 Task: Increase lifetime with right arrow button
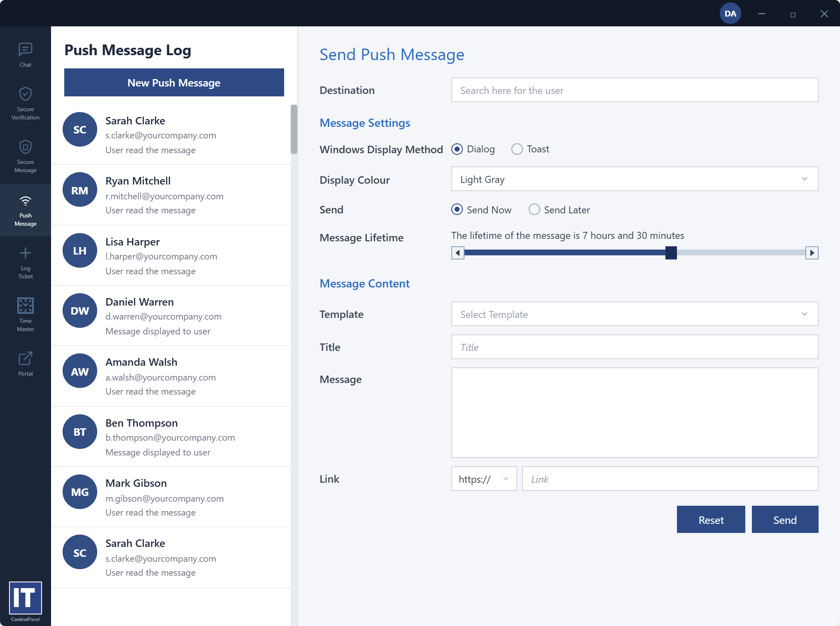pos(812,252)
